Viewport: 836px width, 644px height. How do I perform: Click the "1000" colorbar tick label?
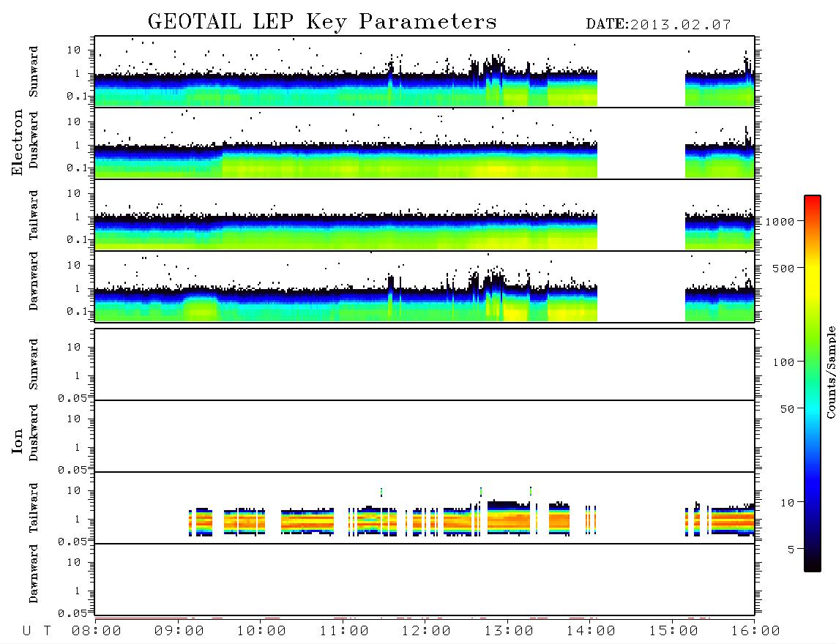coord(780,221)
